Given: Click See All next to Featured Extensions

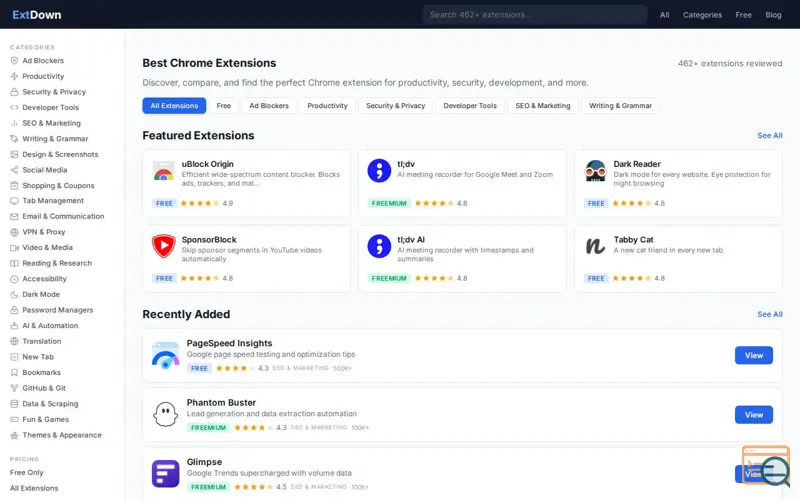Looking at the screenshot, I should pyautogui.click(x=769, y=136).
